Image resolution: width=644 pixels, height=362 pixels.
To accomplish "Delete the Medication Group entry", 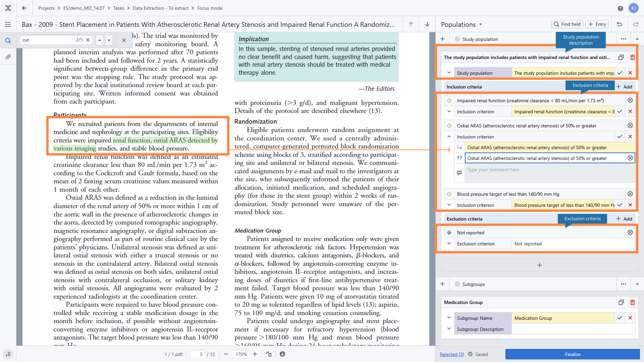I will [x=632, y=302].
